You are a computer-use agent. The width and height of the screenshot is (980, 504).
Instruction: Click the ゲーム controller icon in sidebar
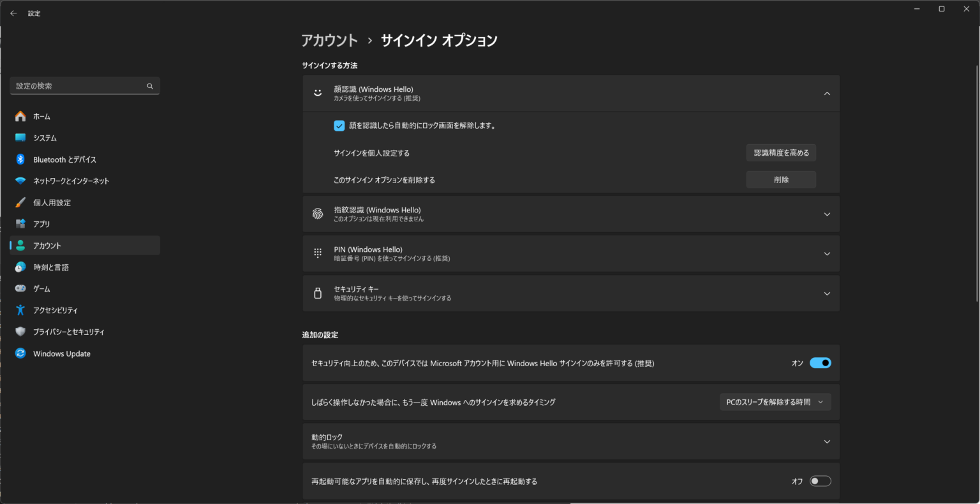[18, 288]
